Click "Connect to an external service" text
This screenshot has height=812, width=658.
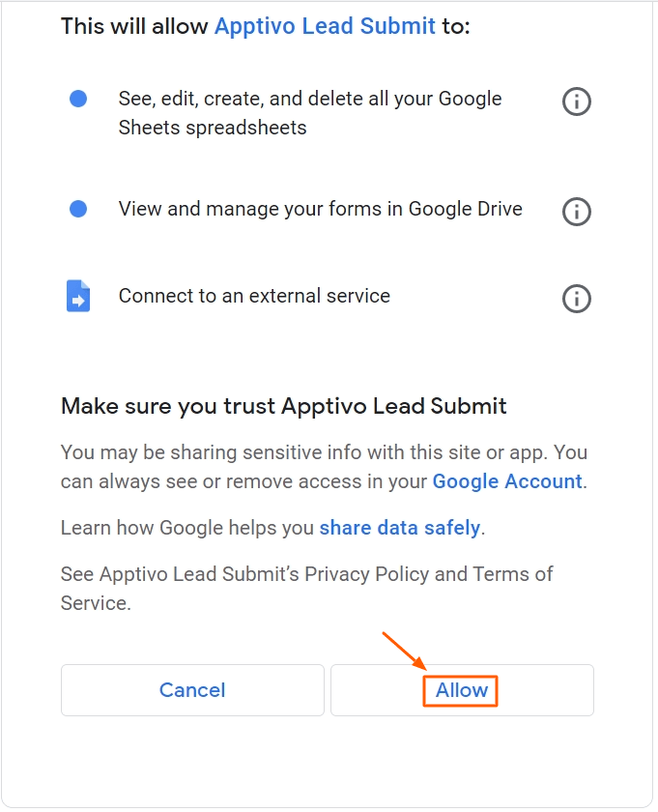(x=254, y=297)
